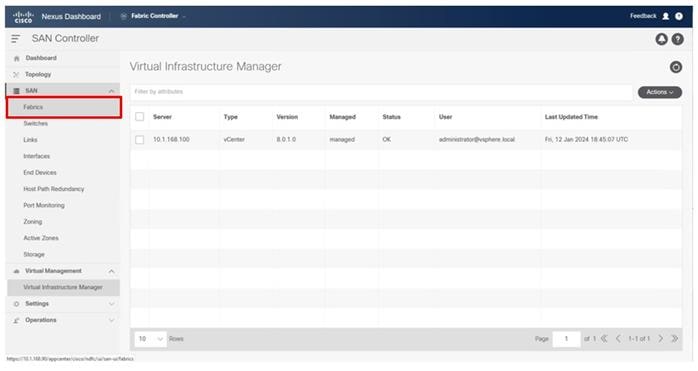Open the SAN Controller help icon

pos(678,39)
